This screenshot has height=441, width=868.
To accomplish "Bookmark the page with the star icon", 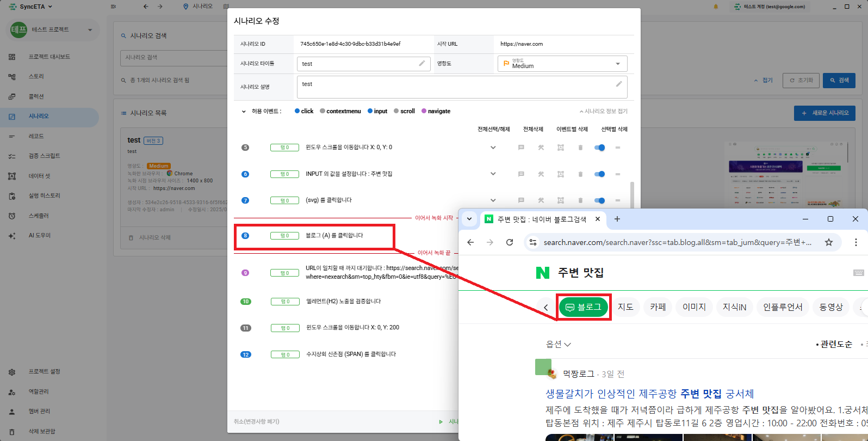I will 829,242.
